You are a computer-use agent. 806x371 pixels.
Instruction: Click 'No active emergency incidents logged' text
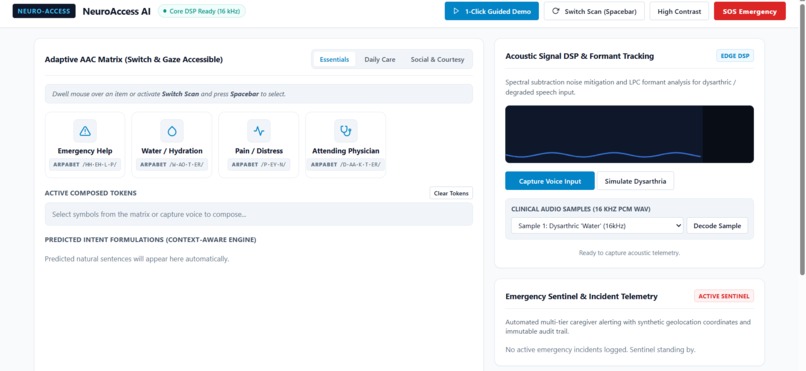(600, 349)
